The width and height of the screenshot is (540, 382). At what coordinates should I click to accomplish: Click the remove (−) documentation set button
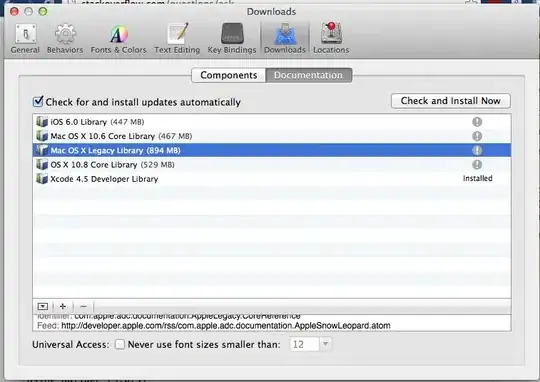tap(83, 306)
